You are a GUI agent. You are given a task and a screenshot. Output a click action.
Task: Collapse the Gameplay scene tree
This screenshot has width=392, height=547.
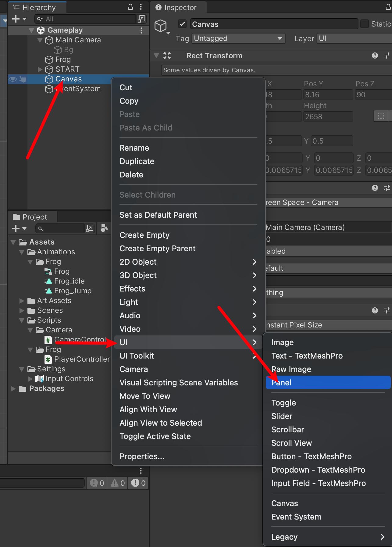[x=31, y=30]
